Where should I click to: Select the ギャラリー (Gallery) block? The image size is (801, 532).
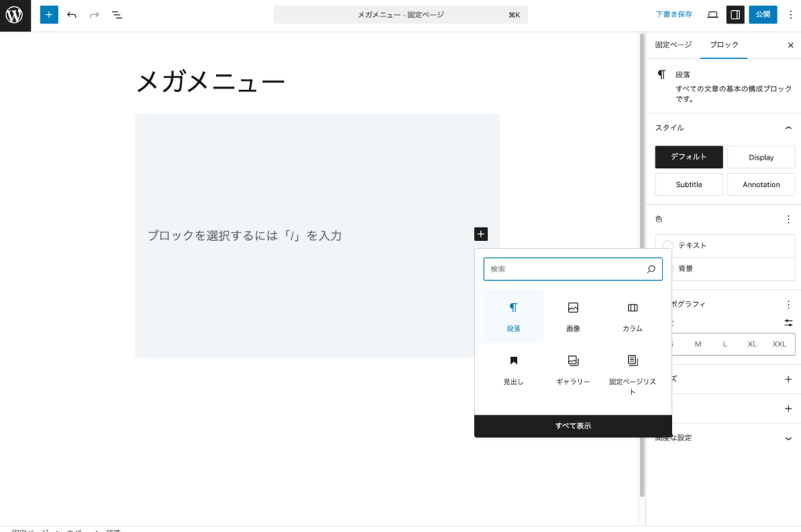[x=573, y=368]
